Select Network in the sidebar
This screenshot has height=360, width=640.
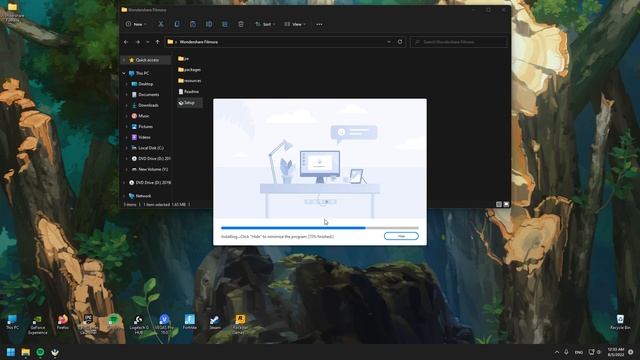[x=140, y=196]
